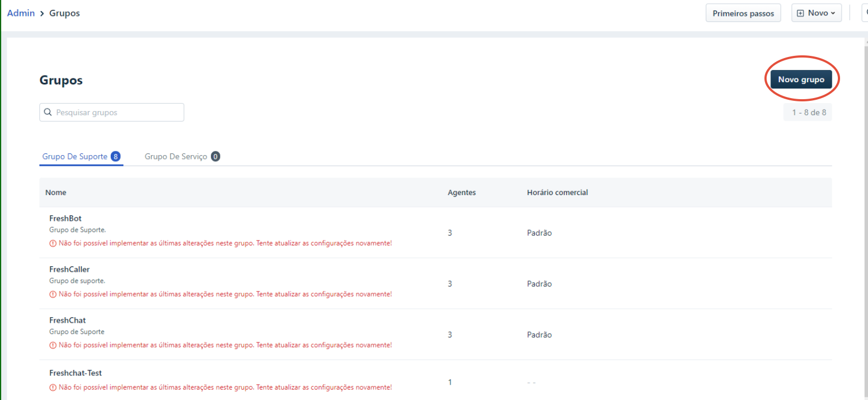Click the count badge 8 on Suporte tab

pyautogui.click(x=116, y=157)
